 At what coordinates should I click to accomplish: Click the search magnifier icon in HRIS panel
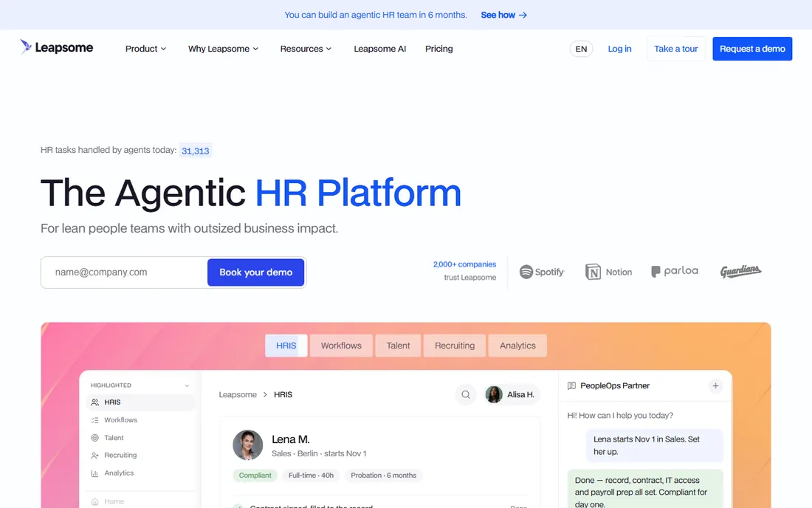tap(466, 394)
